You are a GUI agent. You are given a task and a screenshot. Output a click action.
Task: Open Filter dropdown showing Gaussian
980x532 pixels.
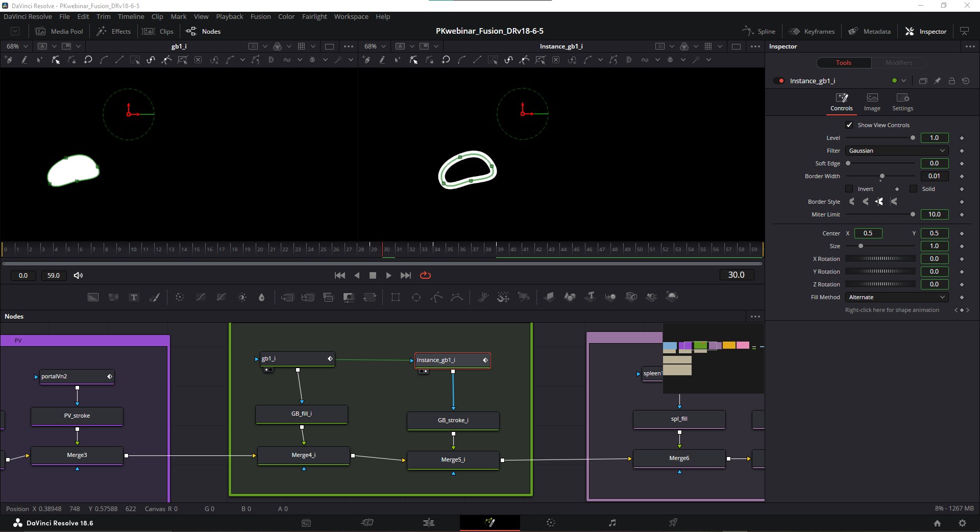(x=896, y=151)
